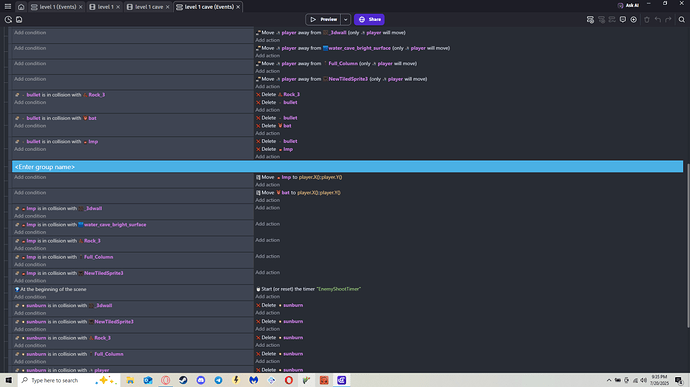The image size is (690, 387).
Task: Open the add-other-event circle plus icon
Action: pyautogui.click(x=633, y=19)
